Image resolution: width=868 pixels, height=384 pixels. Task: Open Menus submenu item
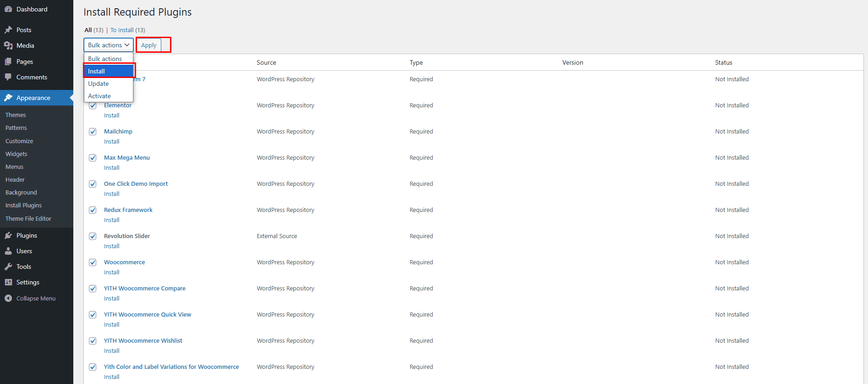(14, 167)
